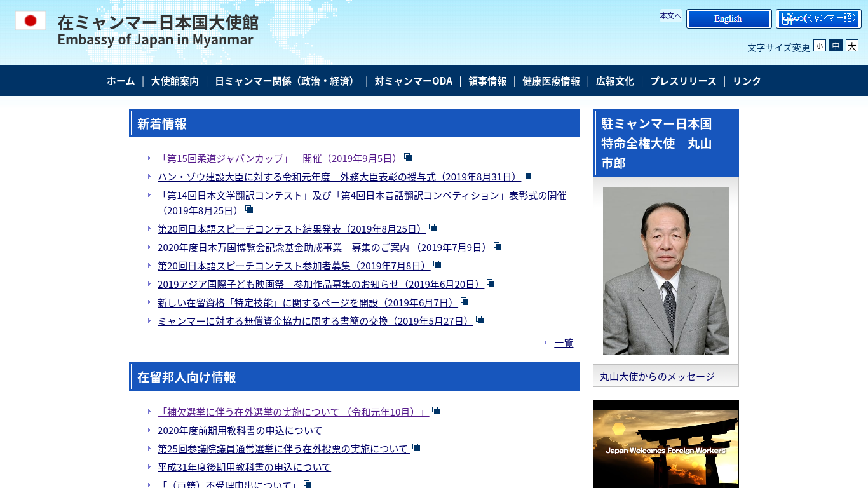Open 2019アジア国際子ども映画祭 link
The height and width of the screenshot is (488, 868).
[321, 284]
